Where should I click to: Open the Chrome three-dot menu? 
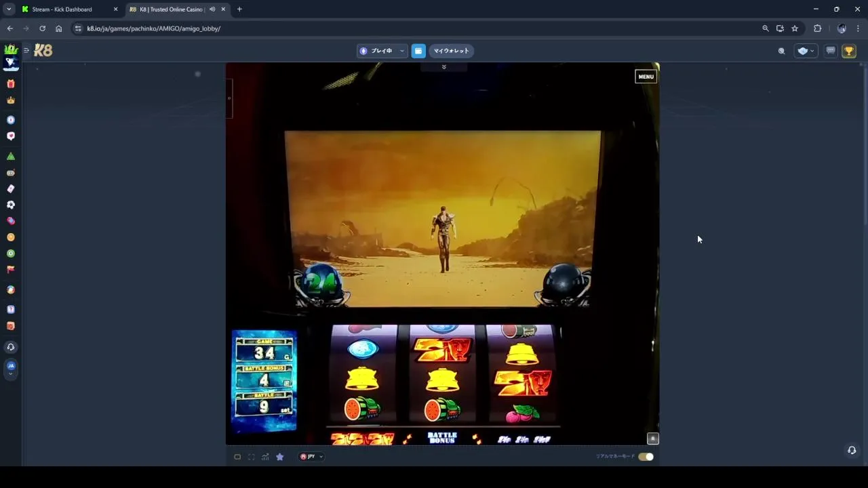(x=858, y=28)
